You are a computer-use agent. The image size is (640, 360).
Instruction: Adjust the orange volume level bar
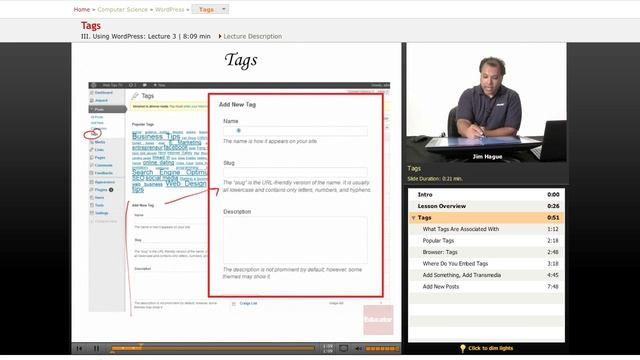382,349
